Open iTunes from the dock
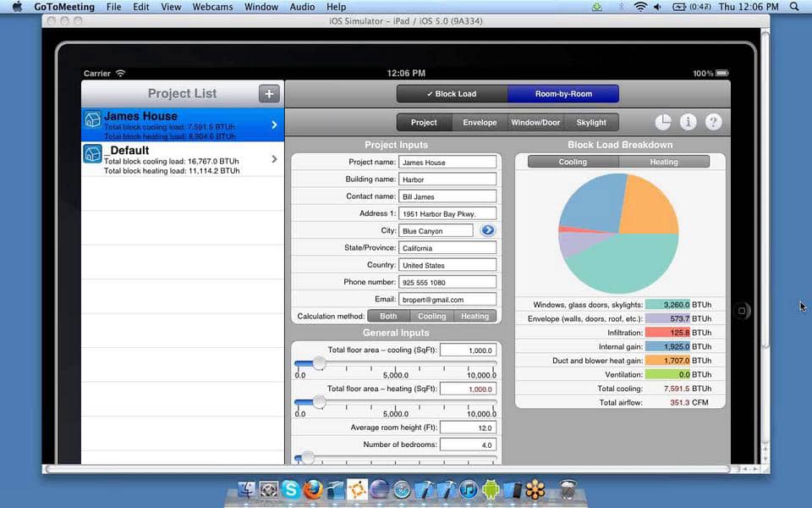This screenshot has height=508, width=812. click(x=469, y=489)
